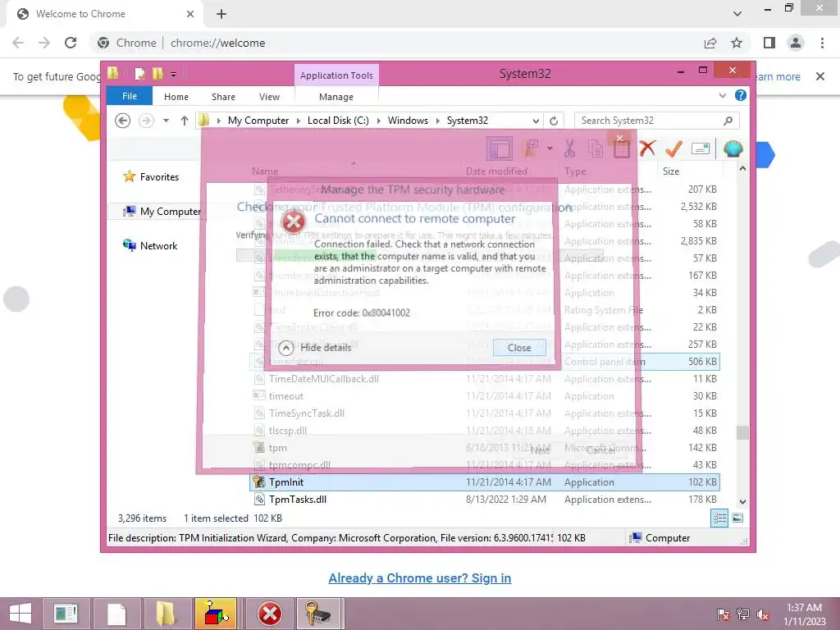Open the Home ribbon tab
The width and height of the screenshot is (840, 630).
(176, 97)
